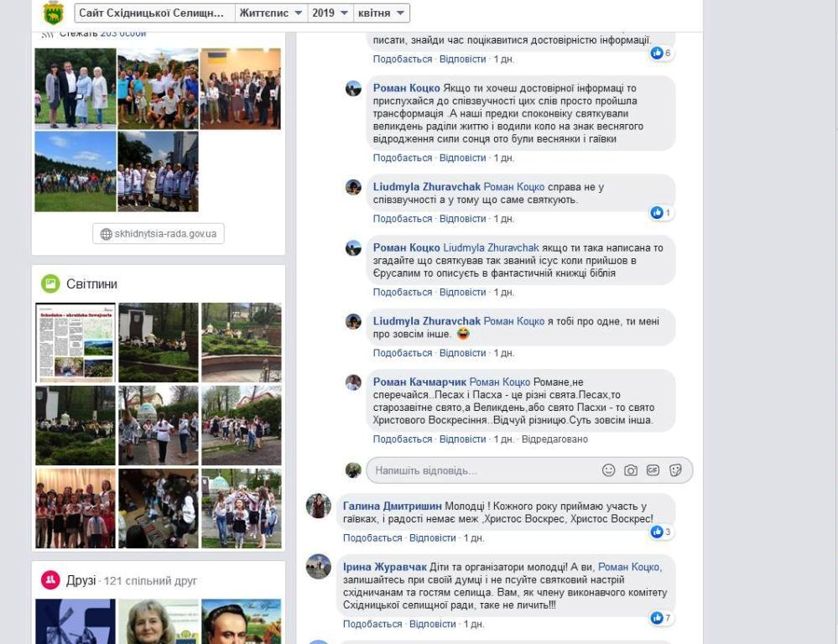Click like reaction count on Галина Дмитришин's comment

661,532
